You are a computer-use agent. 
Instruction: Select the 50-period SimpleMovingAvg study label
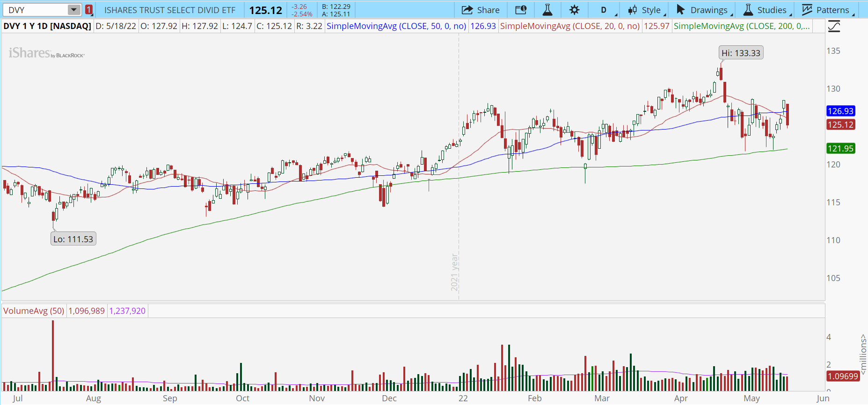click(396, 26)
